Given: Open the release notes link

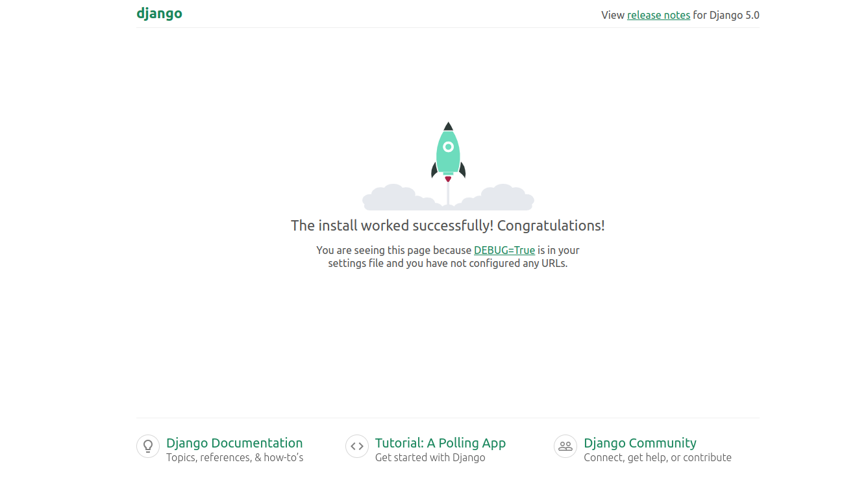Looking at the screenshot, I should [x=658, y=15].
